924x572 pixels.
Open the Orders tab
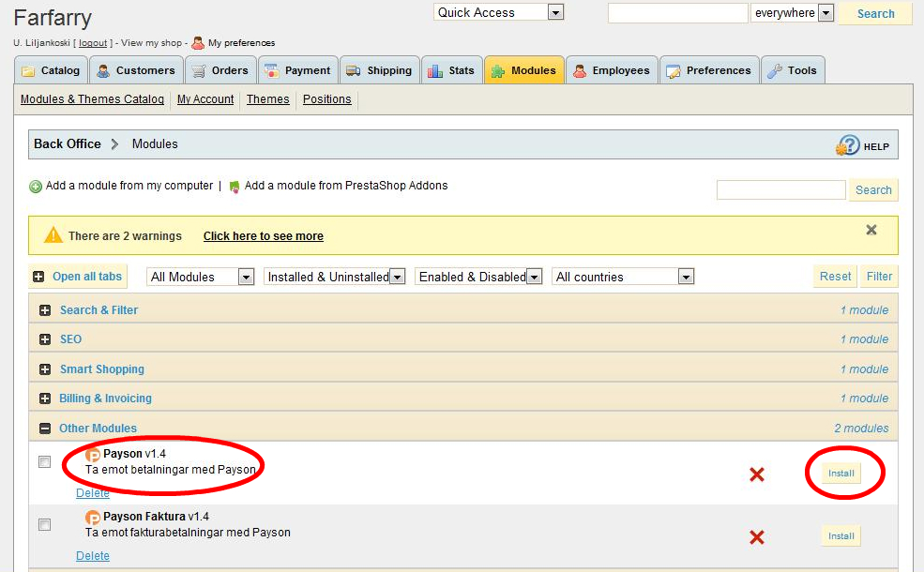click(220, 70)
